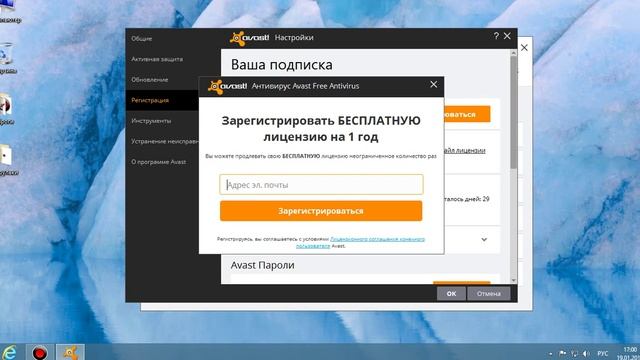Click the orange Зарегистрироваться button in dialog
The image size is (640, 360).
tap(321, 211)
